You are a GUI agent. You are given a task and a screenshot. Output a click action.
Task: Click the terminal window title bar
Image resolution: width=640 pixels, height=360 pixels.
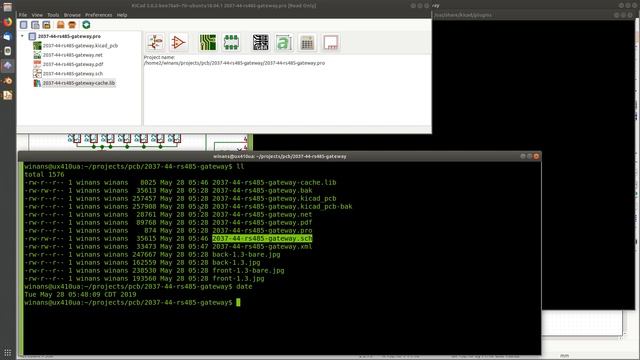[x=280, y=156]
